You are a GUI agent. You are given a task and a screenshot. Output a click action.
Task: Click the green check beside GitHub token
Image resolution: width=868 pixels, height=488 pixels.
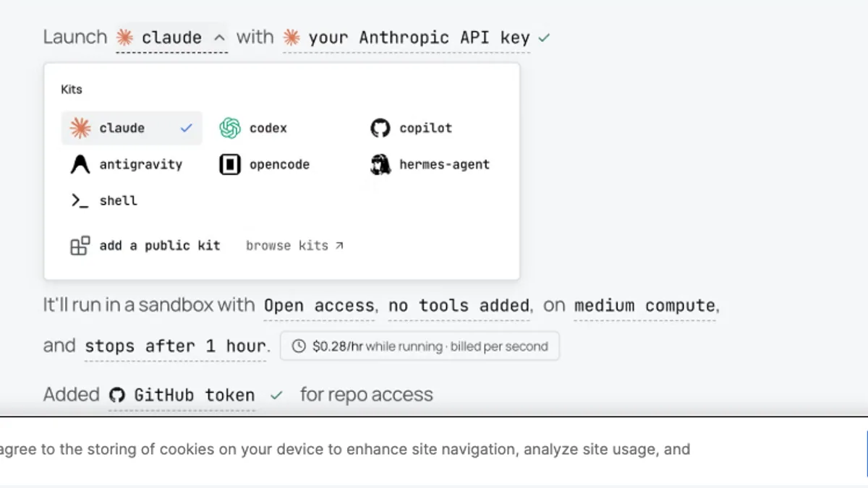pos(276,395)
